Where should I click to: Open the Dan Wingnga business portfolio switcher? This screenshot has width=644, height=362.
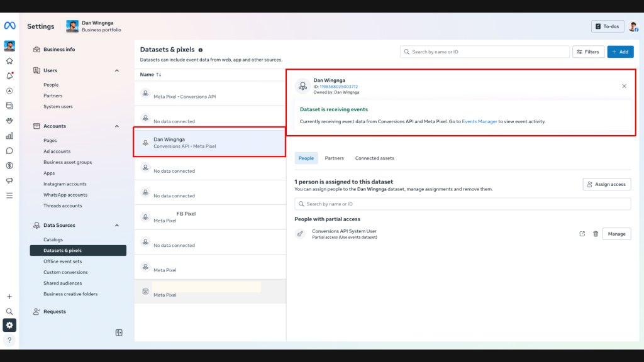(x=94, y=26)
